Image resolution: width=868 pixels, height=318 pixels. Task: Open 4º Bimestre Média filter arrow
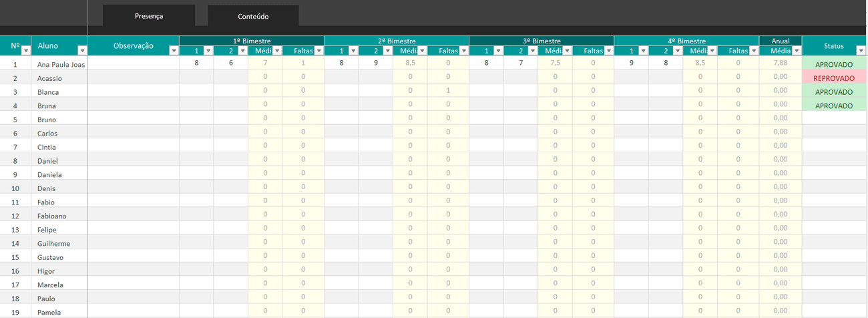pyautogui.click(x=712, y=51)
